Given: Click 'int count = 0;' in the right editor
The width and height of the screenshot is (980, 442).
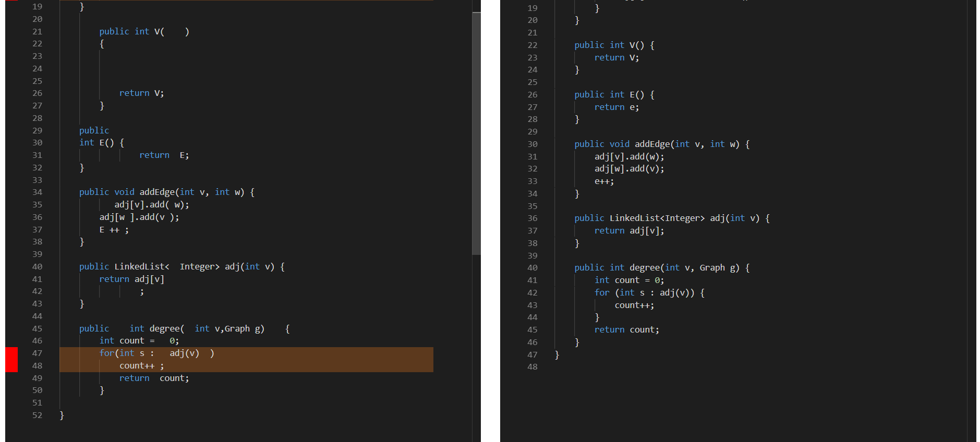Looking at the screenshot, I should [629, 280].
